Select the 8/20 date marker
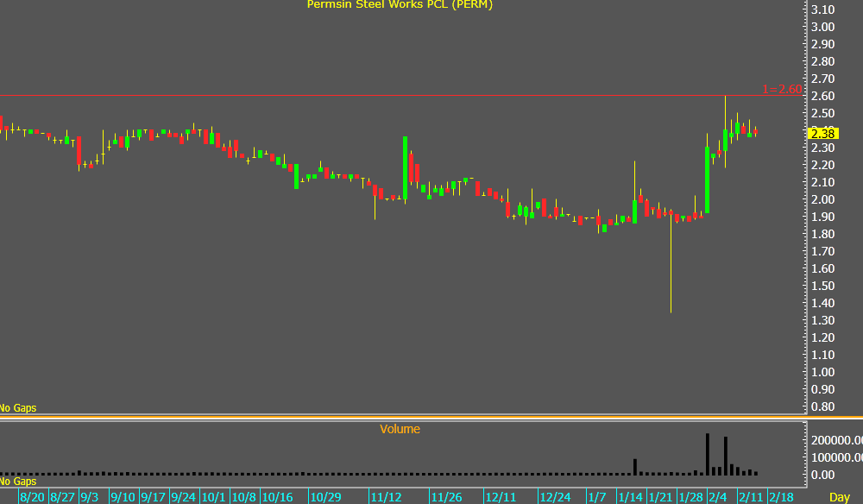This screenshot has width=863, height=504. click(32, 497)
